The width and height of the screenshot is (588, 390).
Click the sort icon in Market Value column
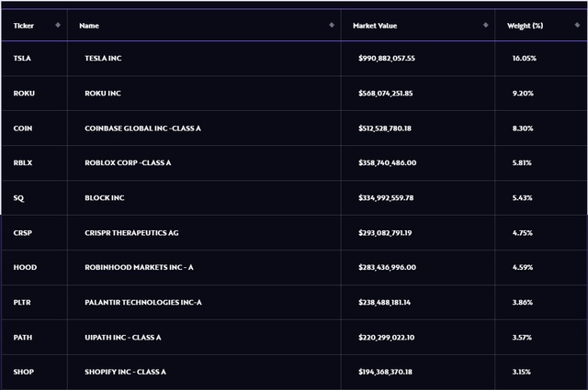[485, 25]
